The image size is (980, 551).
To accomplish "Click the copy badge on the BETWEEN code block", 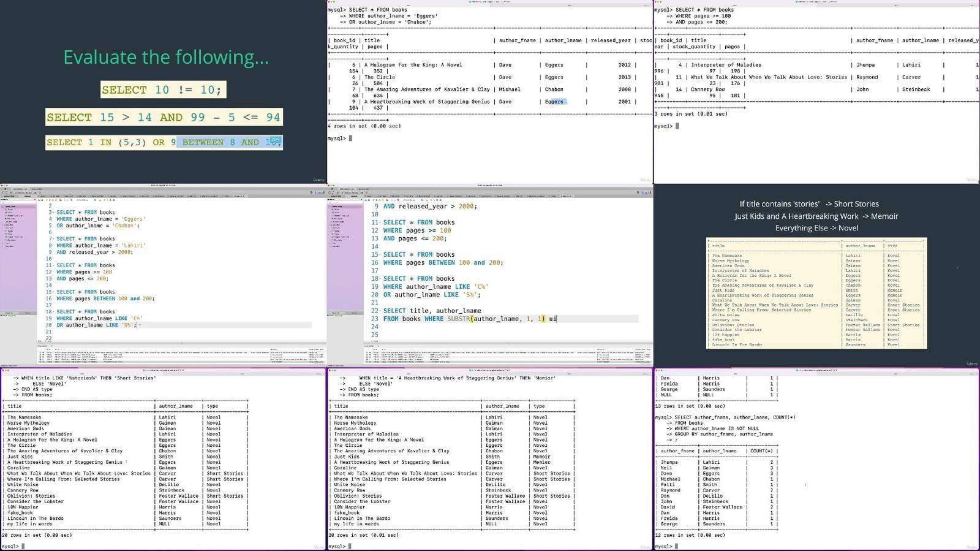I will pyautogui.click(x=276, y=141).
